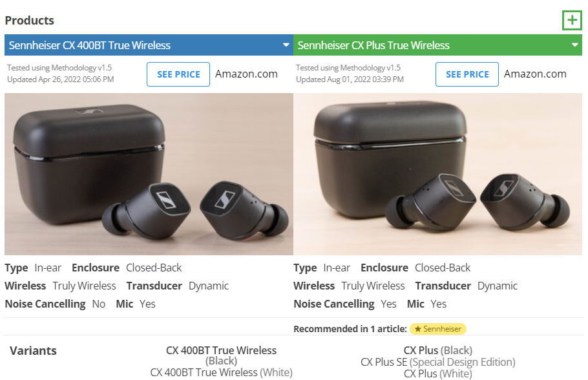The height and width of the screenshot is (380, 588).
Task: Open dropdown arrow for CX 400BT product
Action: 286,45
